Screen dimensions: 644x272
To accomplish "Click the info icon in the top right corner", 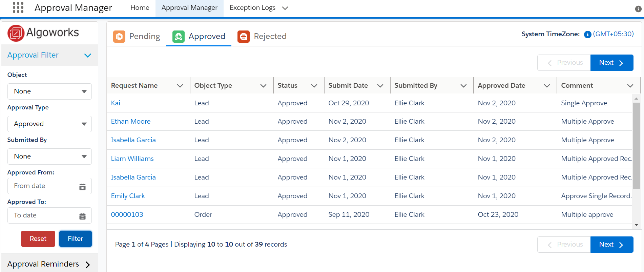I will coord(638,9).
